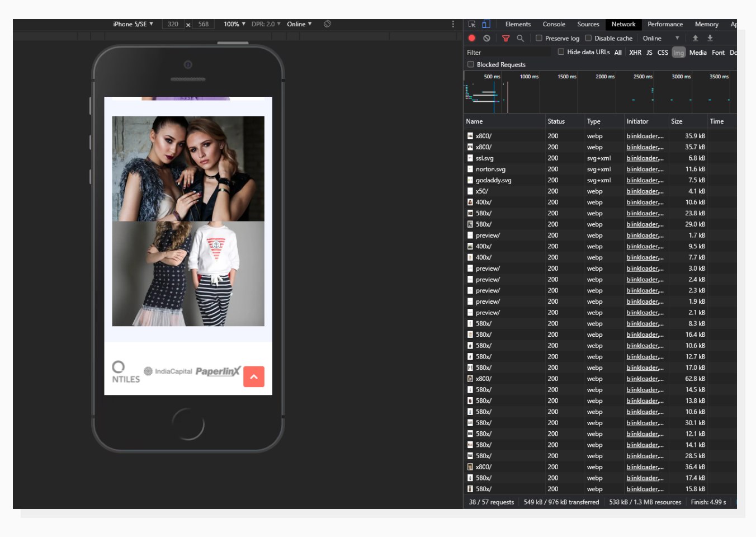This screenshot has height=537, width=756.
Task: Click the orange scroll-to-top button on page
Action: click(x=254, y=377)
